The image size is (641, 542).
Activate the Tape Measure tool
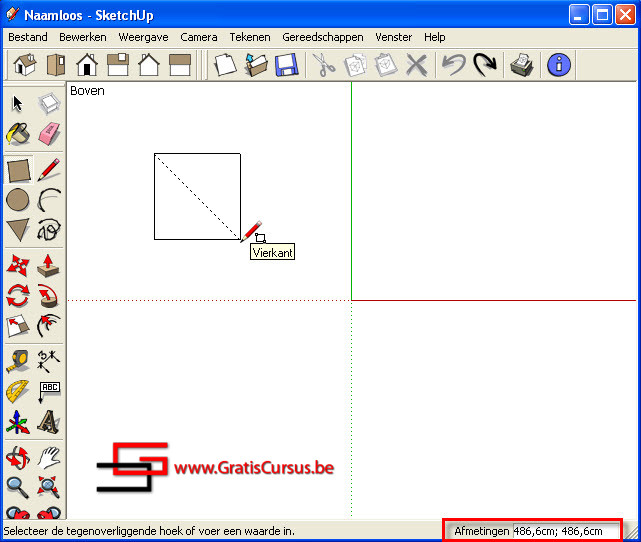click(x=18, y=361)
